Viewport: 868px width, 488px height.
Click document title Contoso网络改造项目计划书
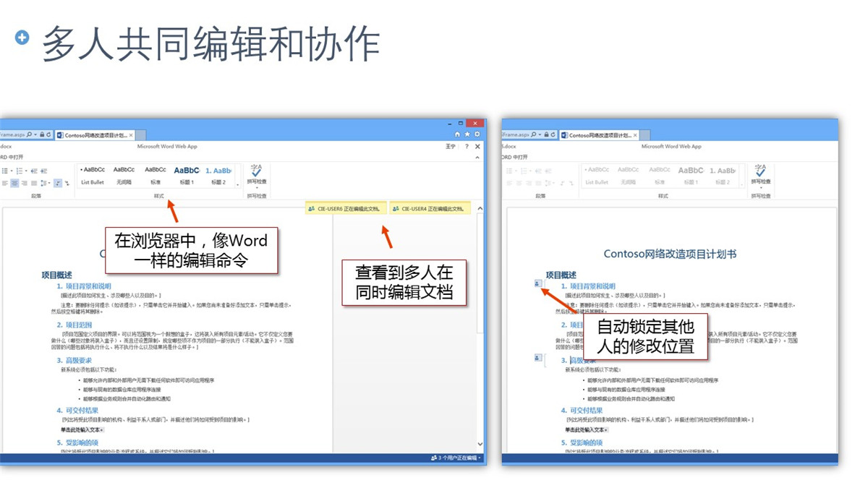click(x=670, y=254)
